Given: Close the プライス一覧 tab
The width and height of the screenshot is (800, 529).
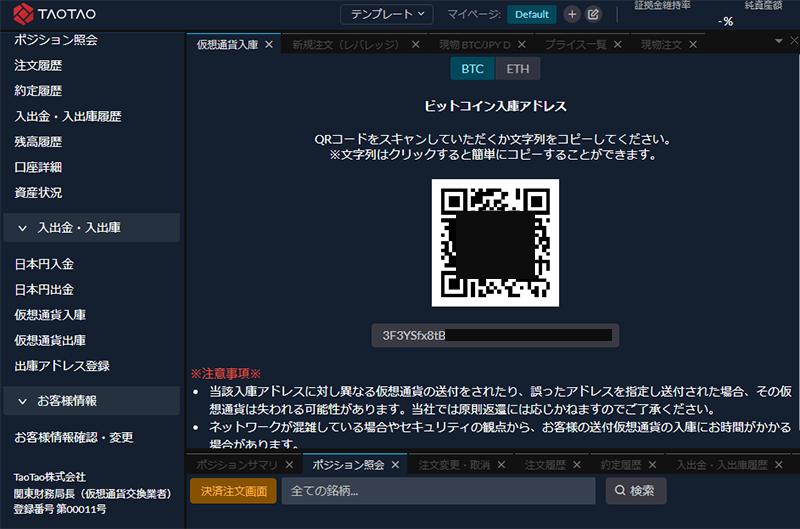Looking at the screenshot, I should 617,45.
